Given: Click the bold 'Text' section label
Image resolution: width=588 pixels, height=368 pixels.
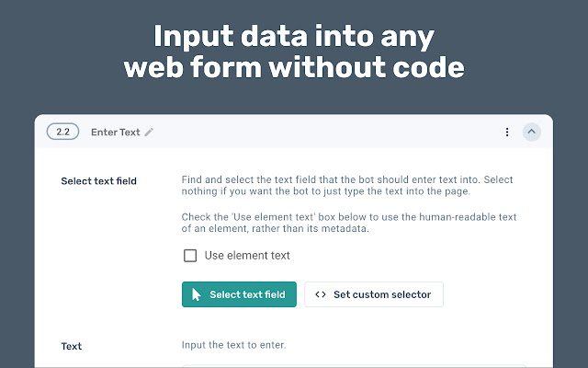Looking at the screenshot, I should point(72,347).
